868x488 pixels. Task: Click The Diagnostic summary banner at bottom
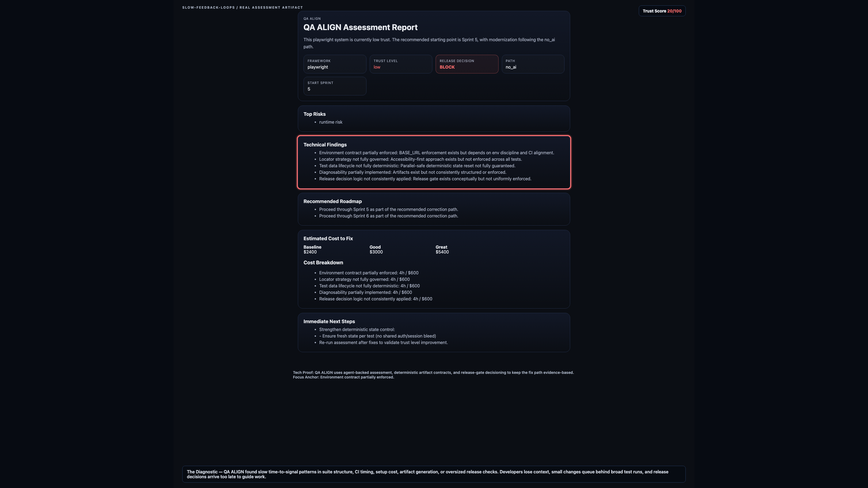[x=434, y=474]
